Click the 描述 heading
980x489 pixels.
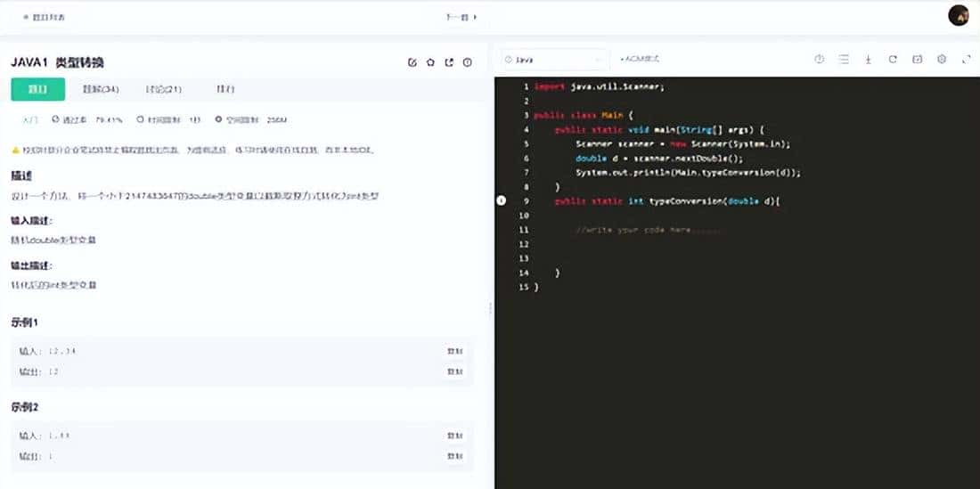tap(21, 175)
